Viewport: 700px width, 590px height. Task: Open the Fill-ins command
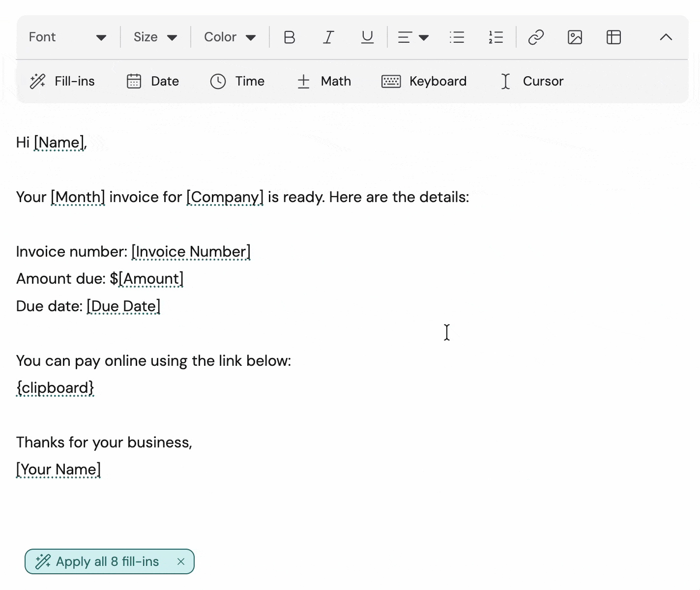[62, 81]
